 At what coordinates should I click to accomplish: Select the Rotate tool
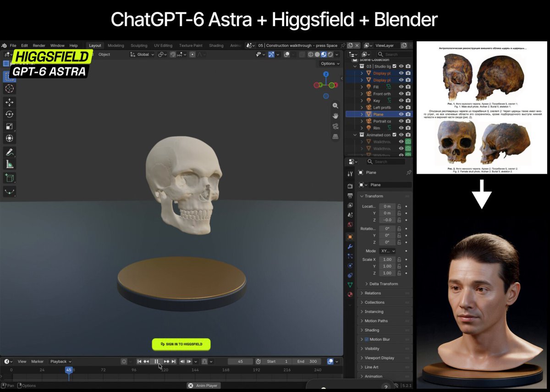click(10, 114)
